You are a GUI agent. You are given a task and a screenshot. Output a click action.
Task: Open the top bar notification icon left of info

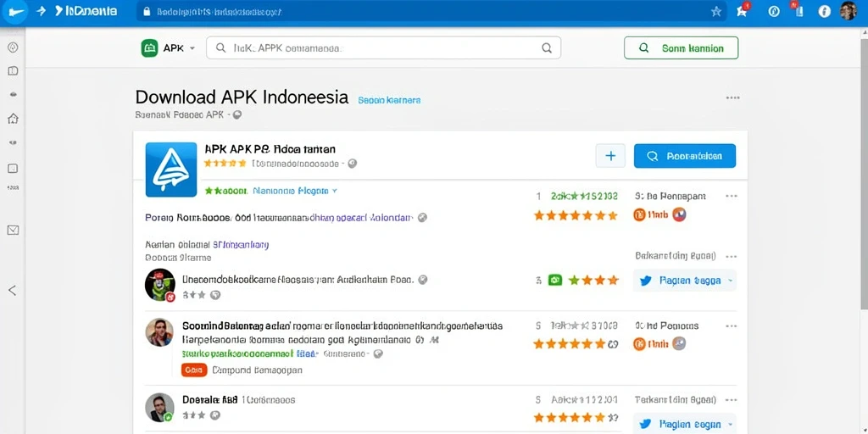click(797, 10)
